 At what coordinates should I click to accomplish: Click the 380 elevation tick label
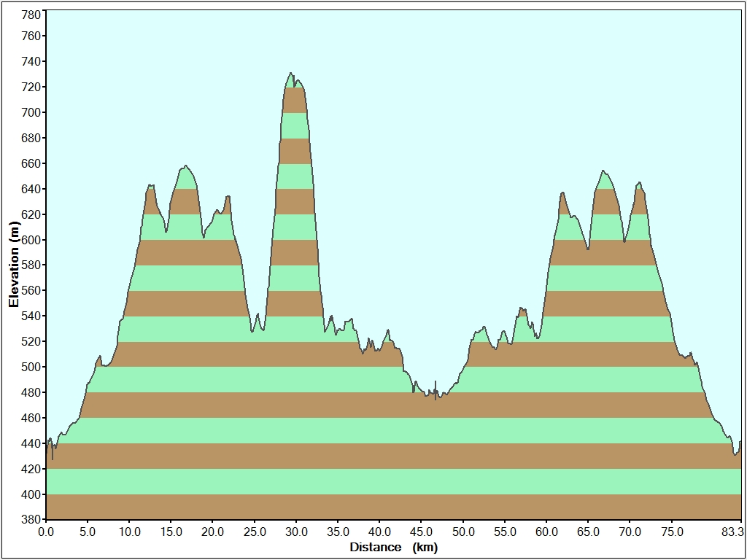click(x=31, y=520)
